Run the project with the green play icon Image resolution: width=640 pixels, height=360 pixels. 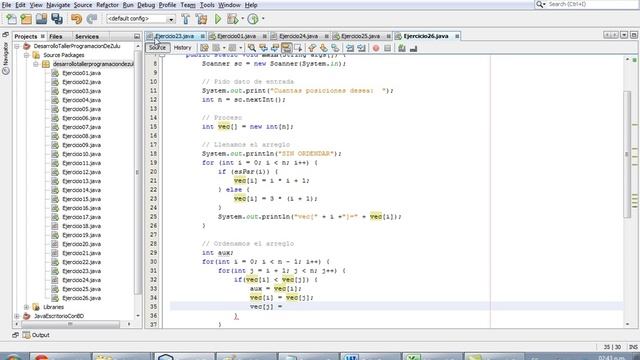click(x=218, y=19)
